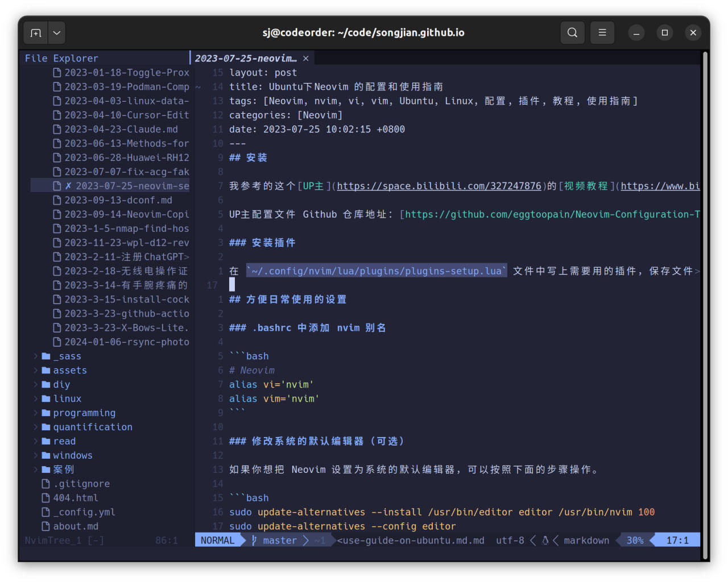The width and height of the screenshot is (728, 582).
Task: Open the terminal hamburger menu icon
Action: click(602, 32)
